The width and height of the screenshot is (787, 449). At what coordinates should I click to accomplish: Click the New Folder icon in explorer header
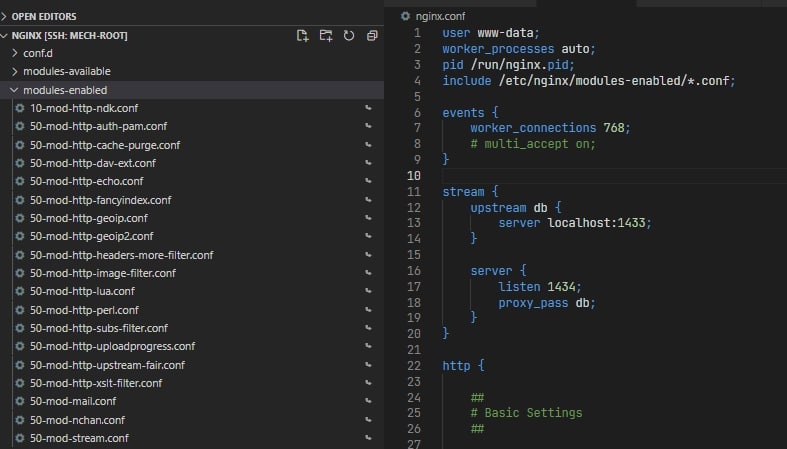tap(326, 36)
